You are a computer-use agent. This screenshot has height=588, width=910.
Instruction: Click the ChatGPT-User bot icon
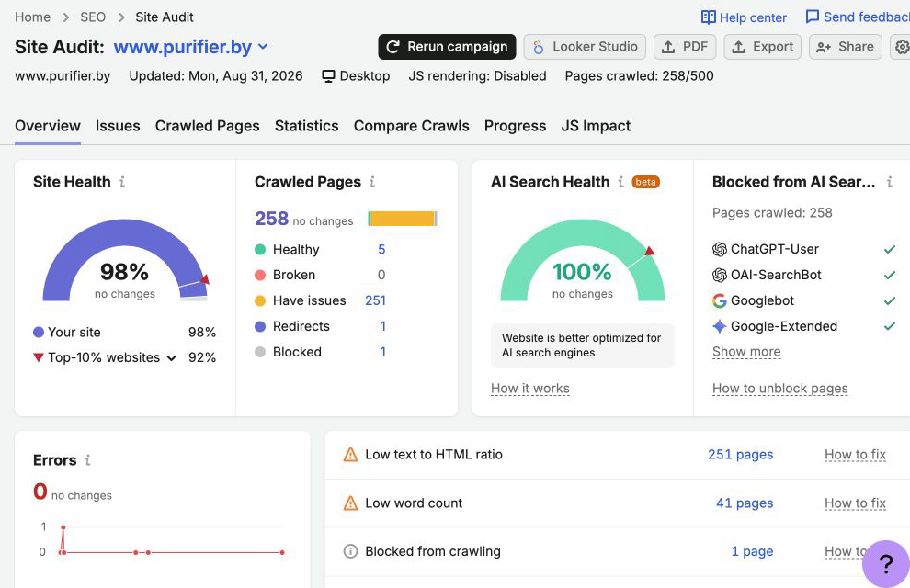click(x=719, y=249)
